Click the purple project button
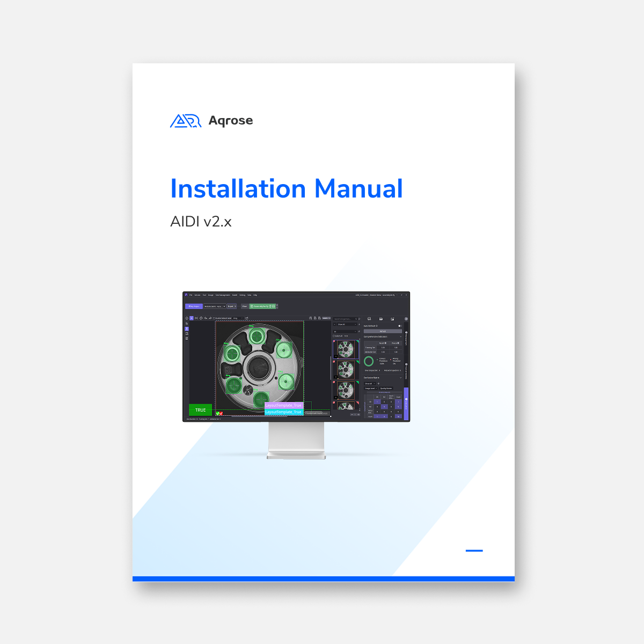The width and height of the screenshot is (644, 644). [x=194, y=306]
